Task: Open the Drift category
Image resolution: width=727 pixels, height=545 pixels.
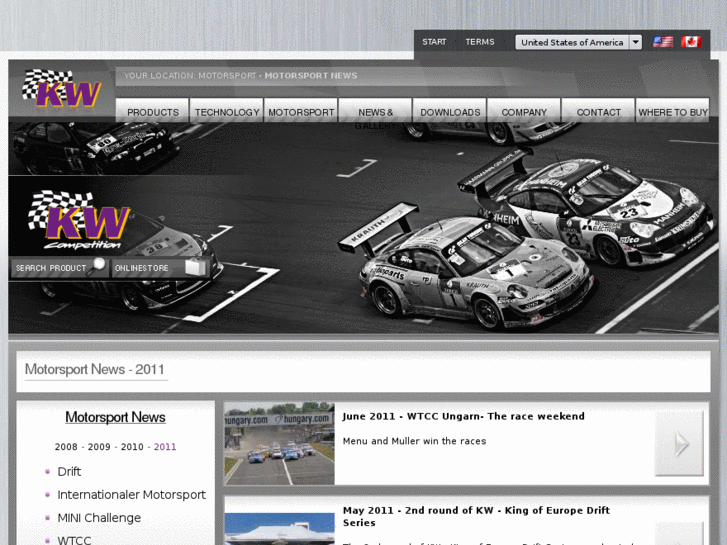Action: [69, 471]
